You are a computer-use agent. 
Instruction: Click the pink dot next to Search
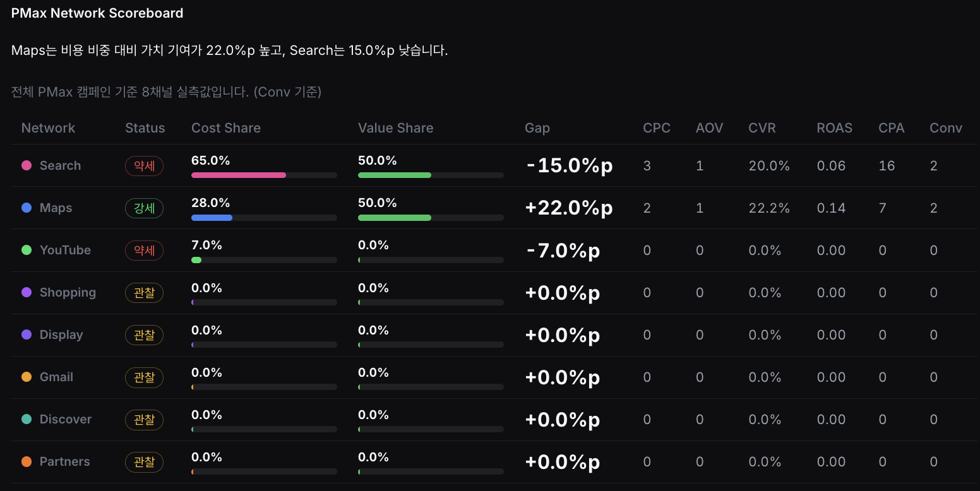click(27, 165)
